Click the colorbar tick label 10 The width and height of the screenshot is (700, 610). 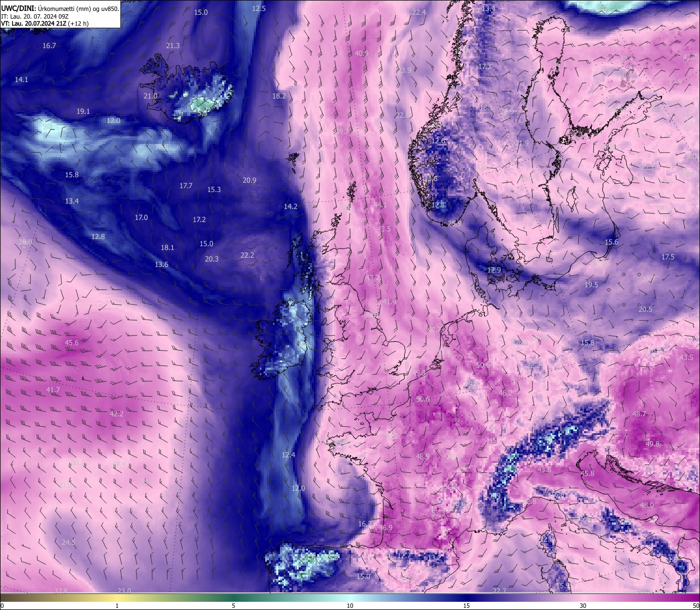(350, 606)
